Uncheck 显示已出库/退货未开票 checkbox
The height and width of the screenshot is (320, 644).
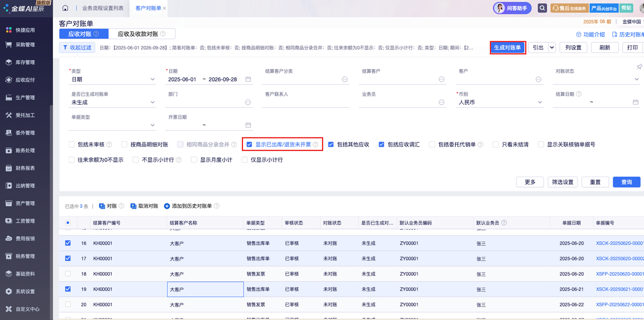coord(249,144)
